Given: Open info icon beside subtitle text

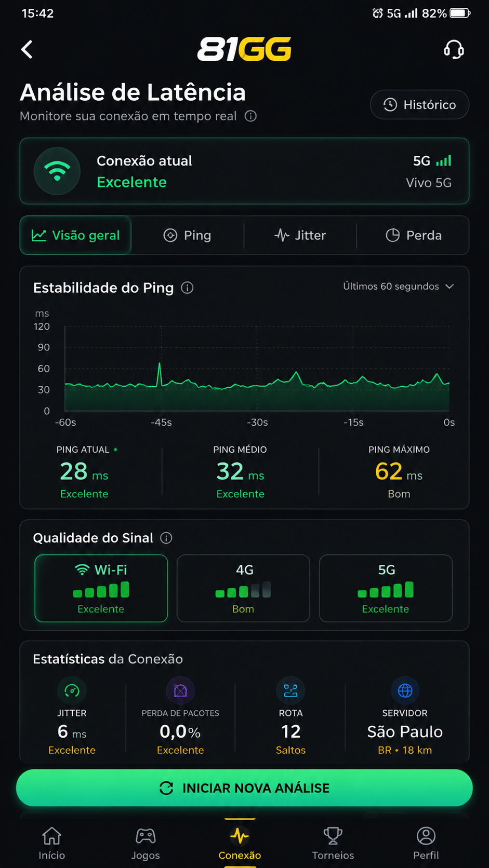Looking at the screenshot, I should pos(250,116).
